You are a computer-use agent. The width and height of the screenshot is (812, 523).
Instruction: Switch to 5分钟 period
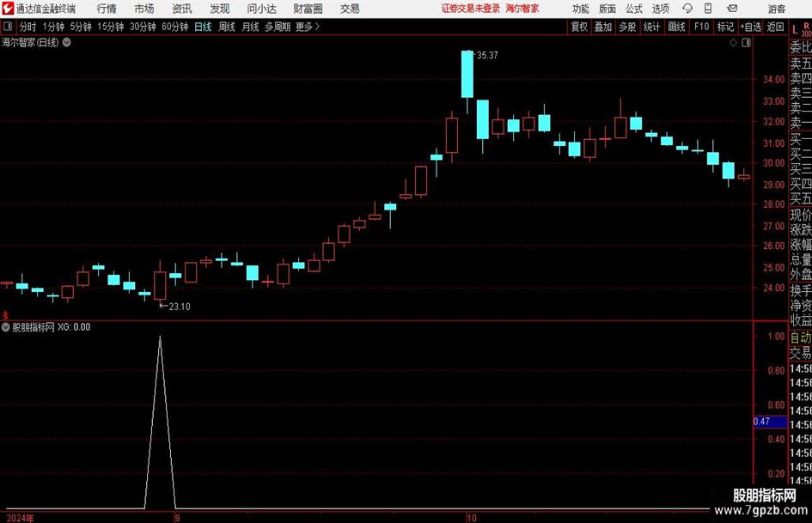tap(81, 27)
